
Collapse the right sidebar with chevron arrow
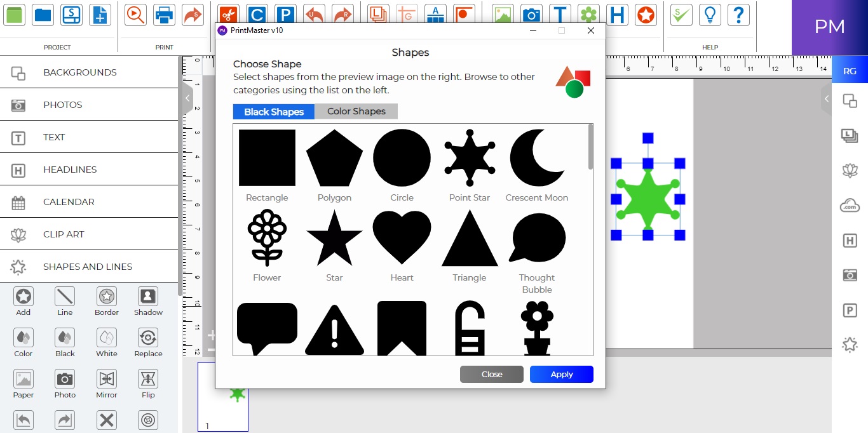tap(826, 99)
